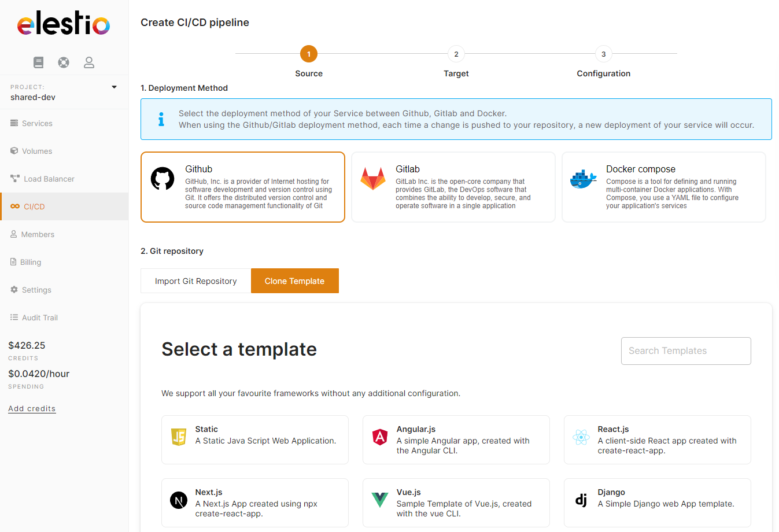Go to Audit Trail in sidebar
Image resolution: width=779 pixels, height=532 pixels.
[x=39, y=317]
